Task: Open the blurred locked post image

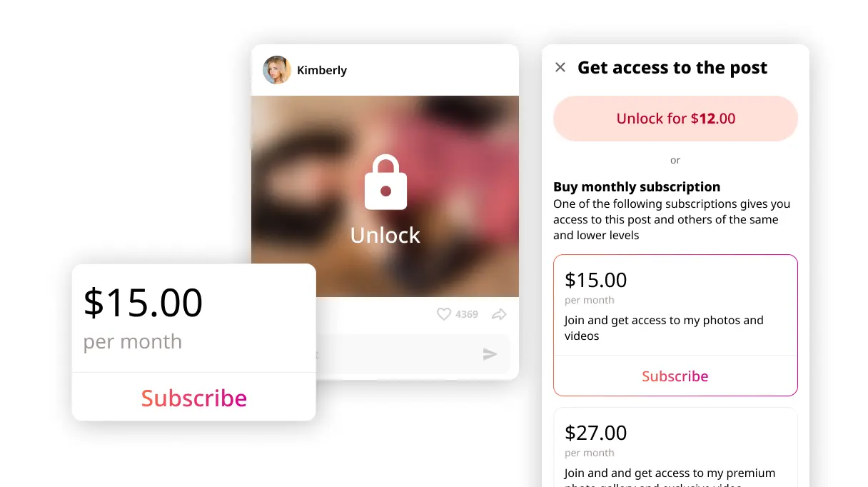Action: 385,196
